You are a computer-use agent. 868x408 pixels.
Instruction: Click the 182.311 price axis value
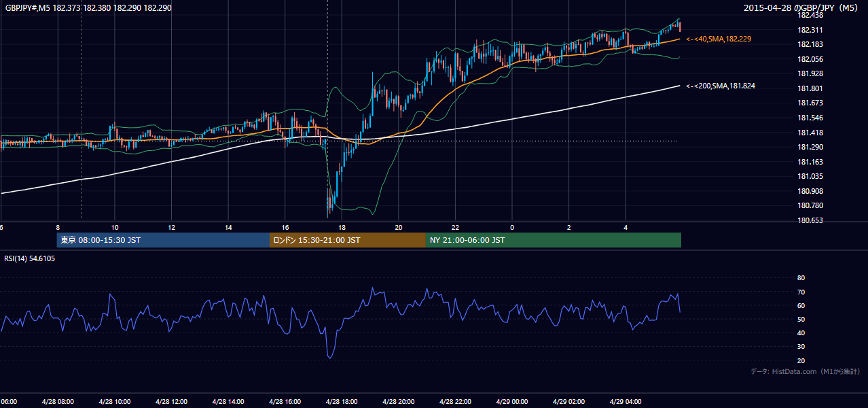pos(810,30)
